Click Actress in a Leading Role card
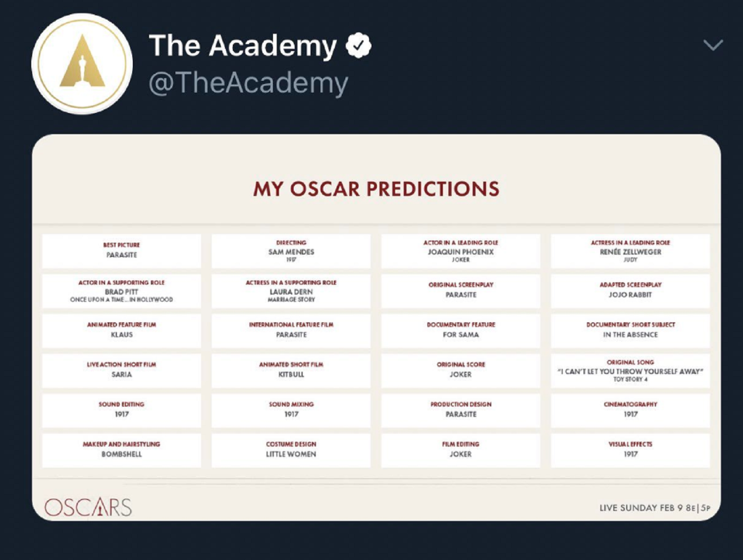The width and height of the screenshot is (743, 560). point(630,251)
